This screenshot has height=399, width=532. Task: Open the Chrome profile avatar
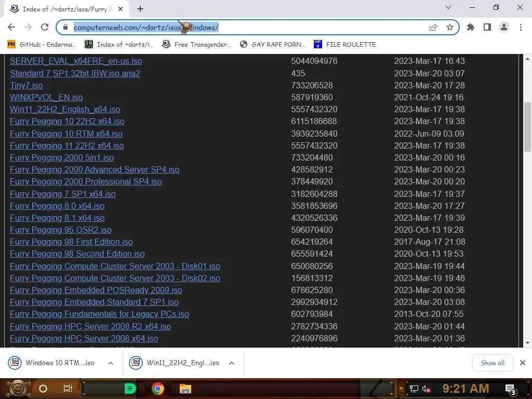click(x=504, y=27)
